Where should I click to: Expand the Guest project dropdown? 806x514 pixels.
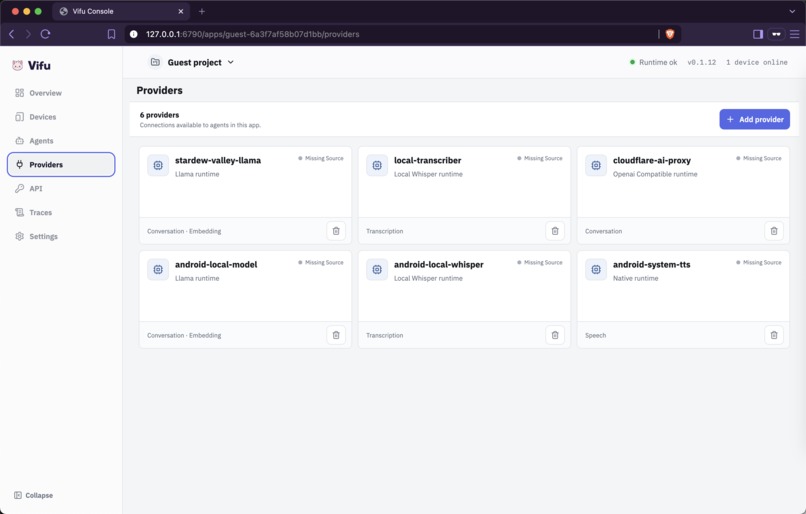point(231,62)
